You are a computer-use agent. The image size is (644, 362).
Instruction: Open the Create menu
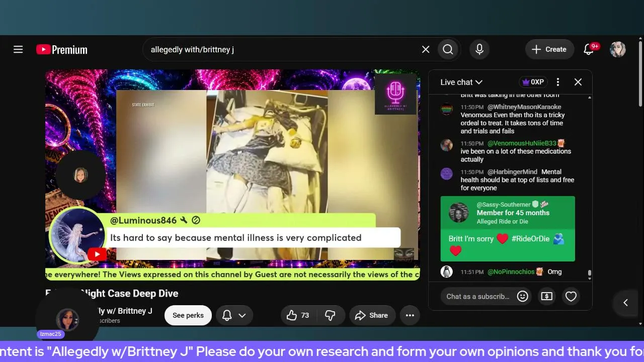click(549, 49)
